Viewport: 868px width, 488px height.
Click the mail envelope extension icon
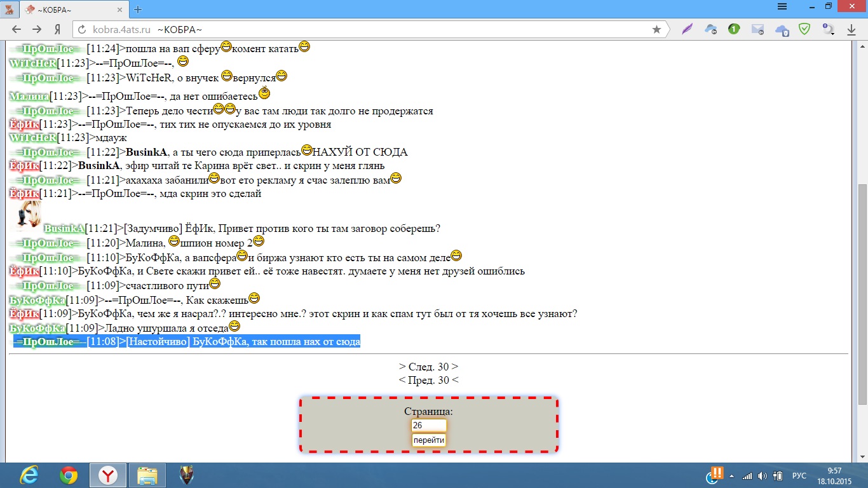(x=757, y=29)
